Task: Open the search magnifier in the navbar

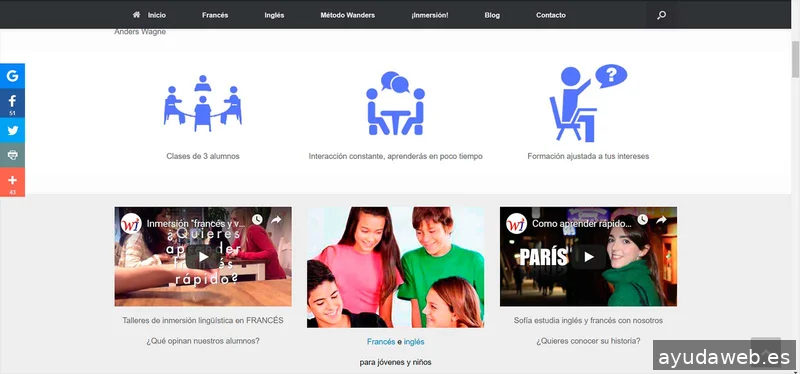Action: pos(661,15)
